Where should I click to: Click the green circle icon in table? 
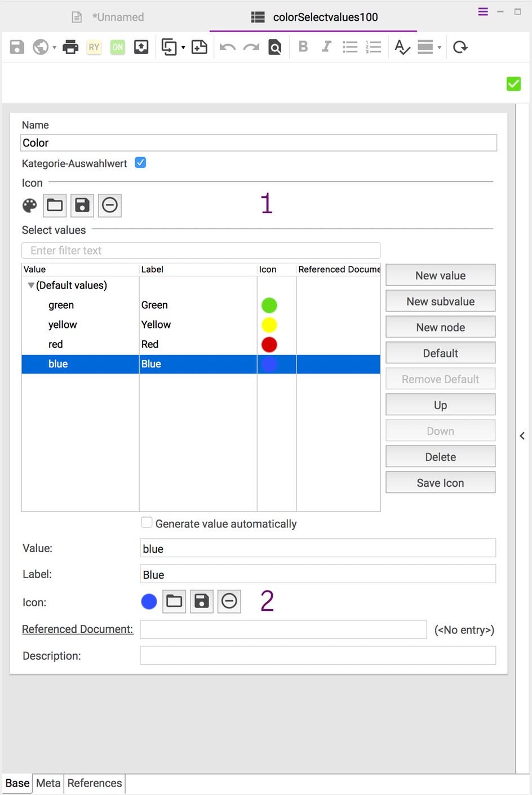[x=269, y=305]
